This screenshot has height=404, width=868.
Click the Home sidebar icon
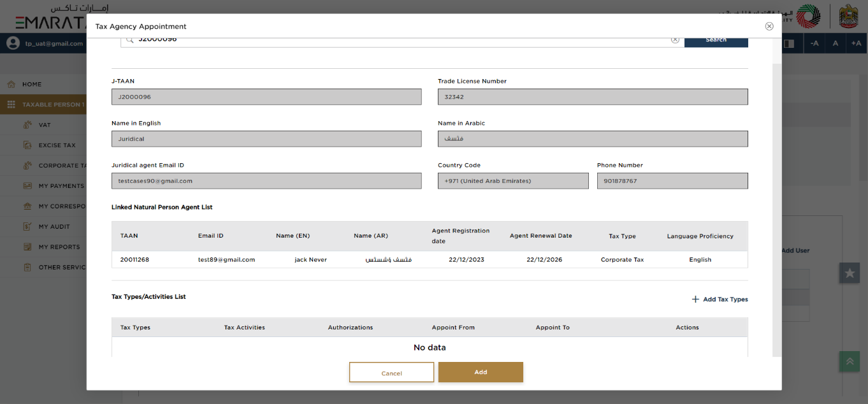click(11, 84)
